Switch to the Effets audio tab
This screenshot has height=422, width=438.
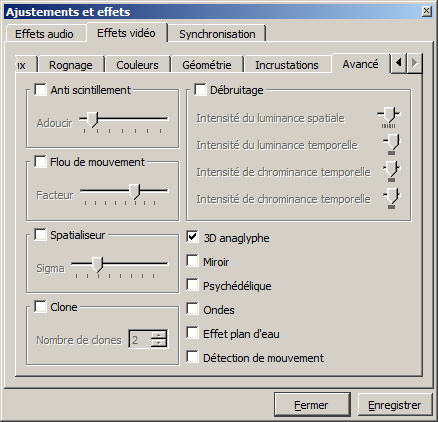click(44, 34)
